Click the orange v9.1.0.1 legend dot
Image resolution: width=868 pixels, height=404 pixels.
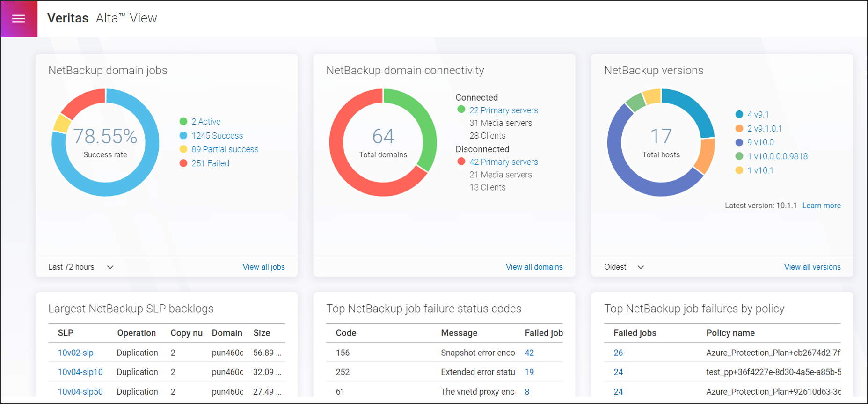click(x=739, y=128)
